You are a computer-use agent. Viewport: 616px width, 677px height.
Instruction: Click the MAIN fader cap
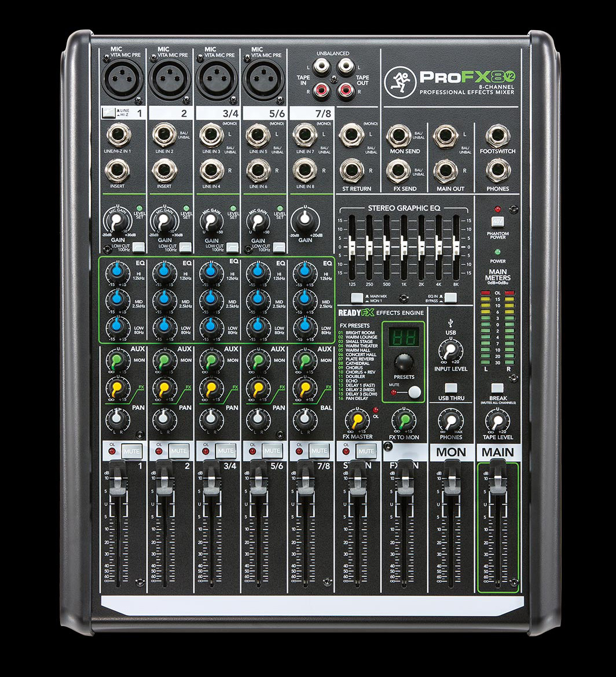pyautogui.click(x=498, y=477)
